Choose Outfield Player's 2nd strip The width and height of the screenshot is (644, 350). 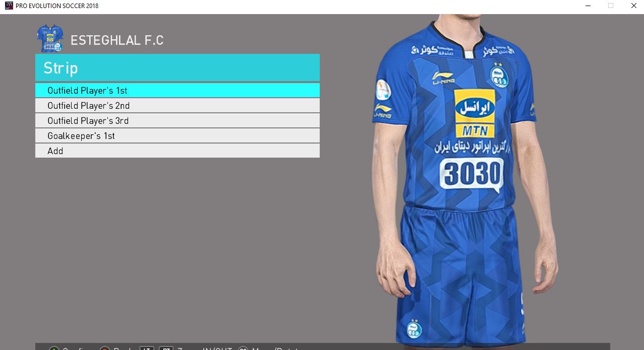[177, 106]
